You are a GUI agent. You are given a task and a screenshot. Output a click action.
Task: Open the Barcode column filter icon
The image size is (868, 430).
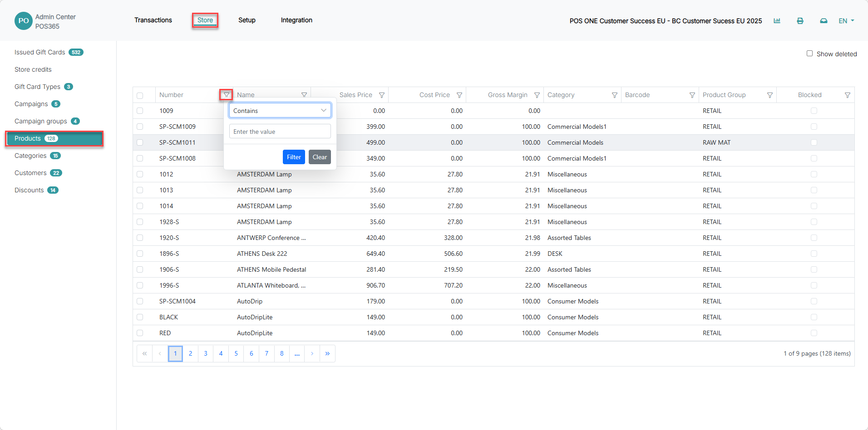[x=692, y=95]
